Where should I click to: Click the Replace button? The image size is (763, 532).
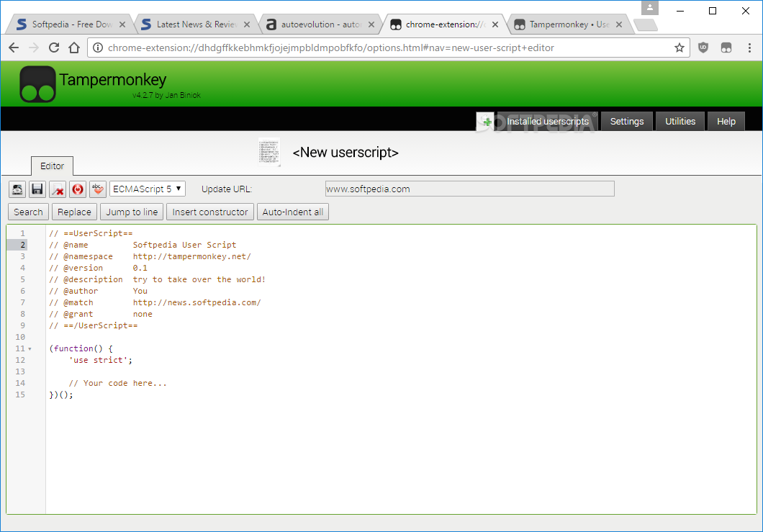point(74,212)
